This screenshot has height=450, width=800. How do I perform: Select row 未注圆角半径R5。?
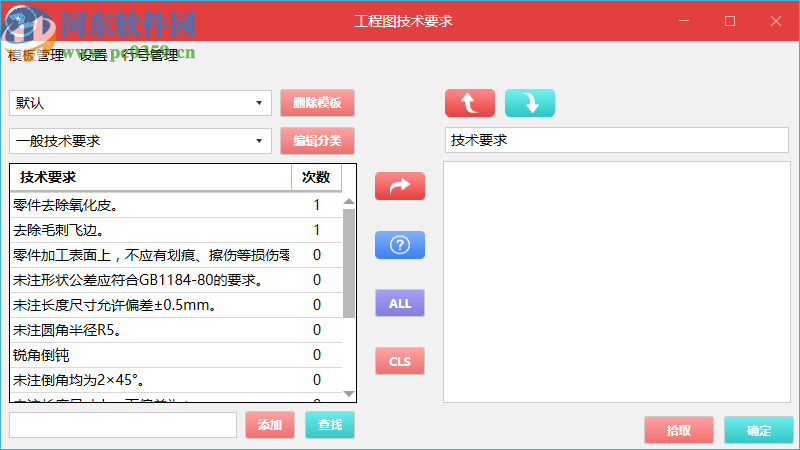click(x=176, y=330)
